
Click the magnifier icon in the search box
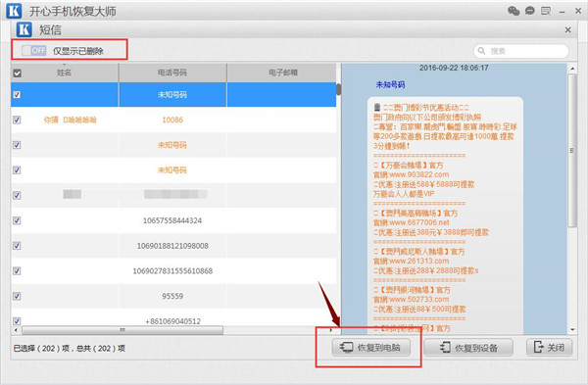tap(481, 51)
